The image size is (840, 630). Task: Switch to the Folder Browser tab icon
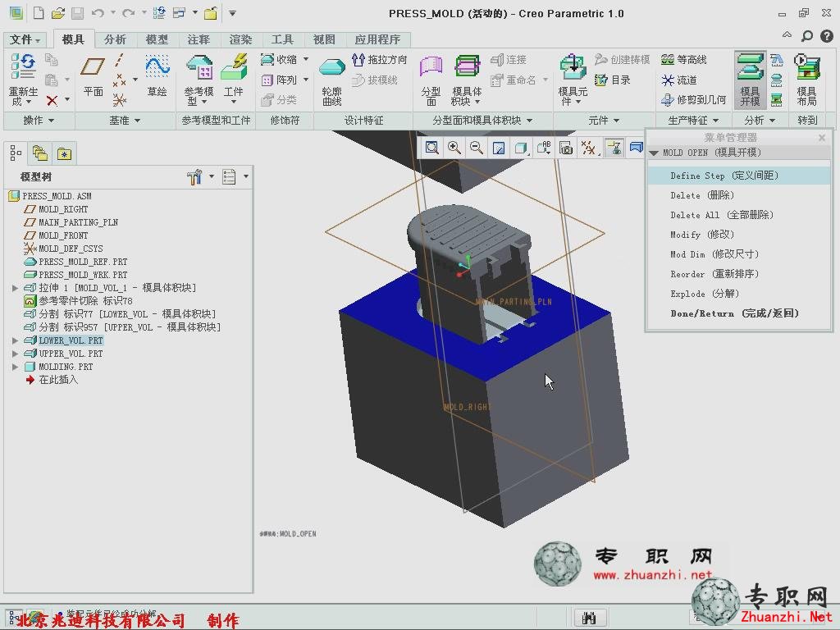tap(40, 153)
